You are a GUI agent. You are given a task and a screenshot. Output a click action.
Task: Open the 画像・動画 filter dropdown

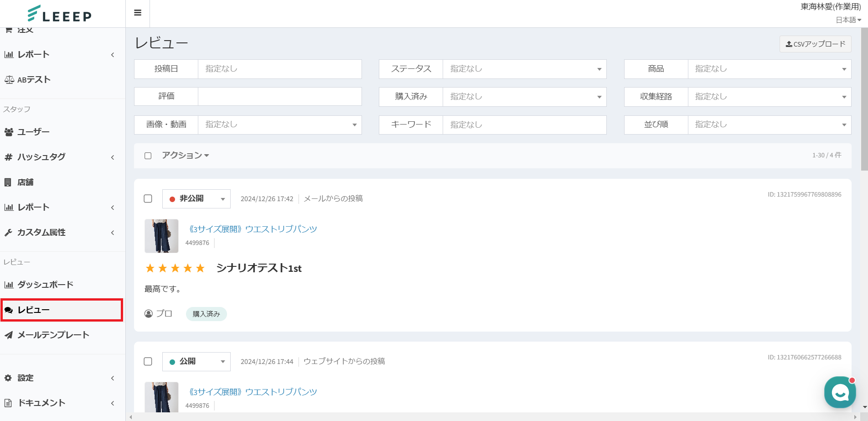pos(280,125)
